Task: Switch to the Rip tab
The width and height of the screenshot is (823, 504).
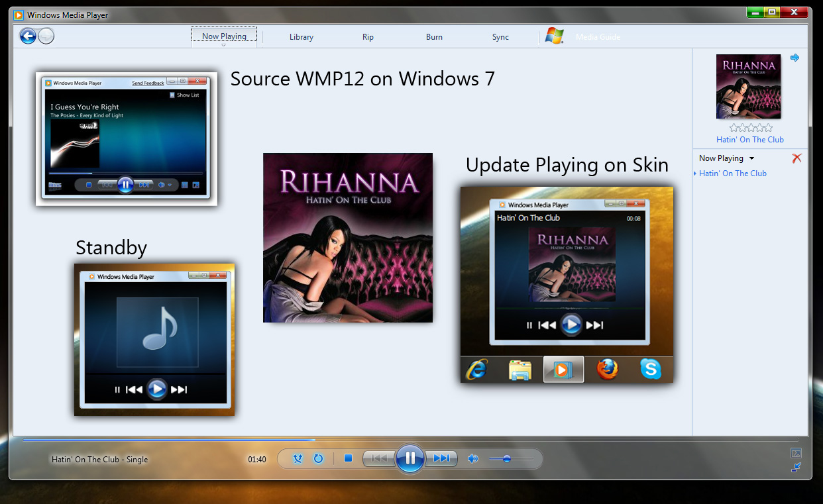Action: [368, 37]
